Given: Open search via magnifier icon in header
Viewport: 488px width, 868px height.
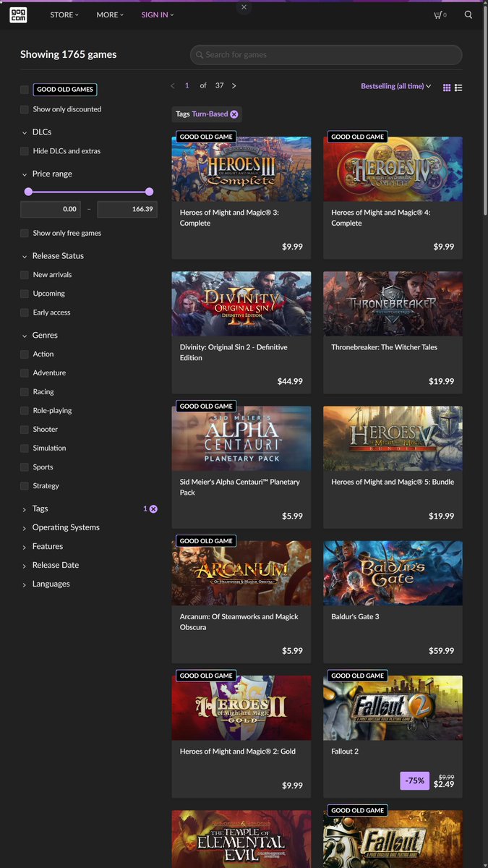Looking at the screenshot, I should tap(468, 14).
